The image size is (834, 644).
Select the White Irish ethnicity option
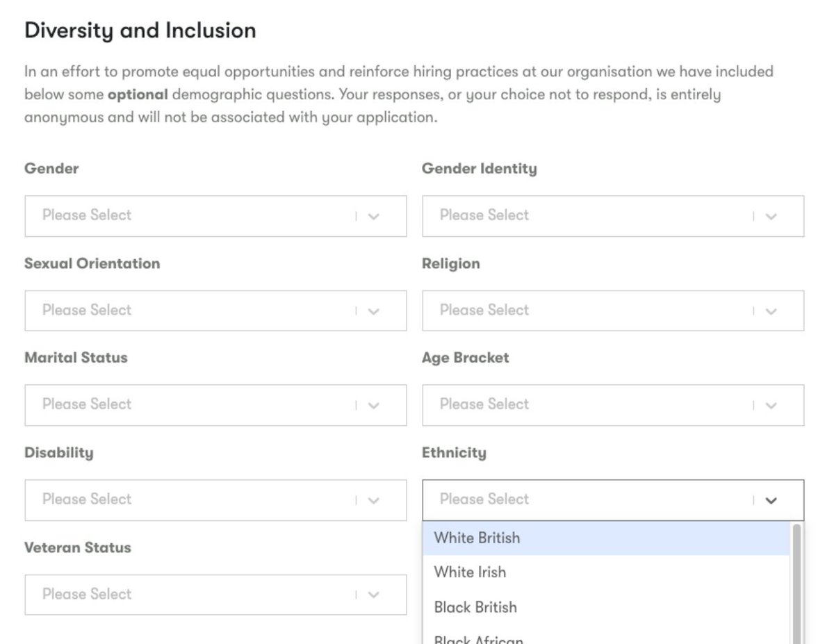click(x=470, y=572)
